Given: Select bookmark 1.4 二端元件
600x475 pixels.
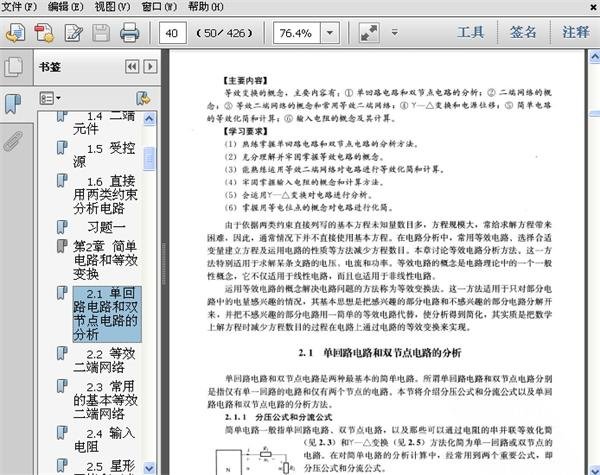Looking at the screenshot, I should (104, 122).
